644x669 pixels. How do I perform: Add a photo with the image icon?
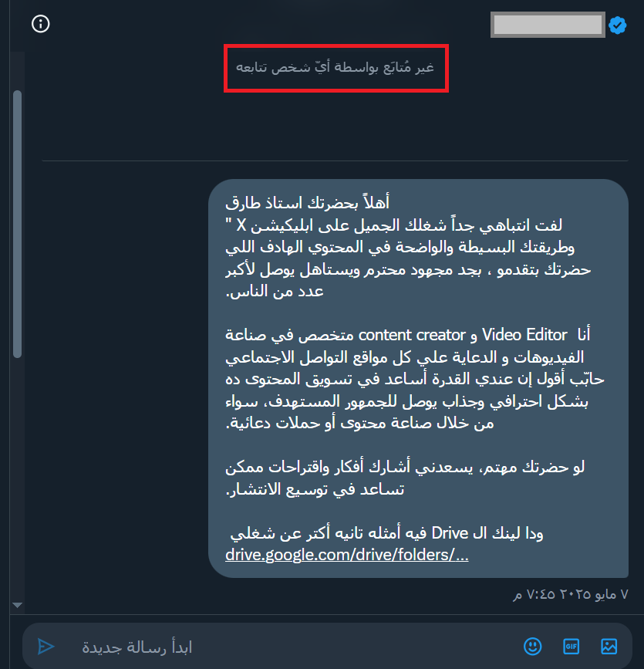[609, 646]
